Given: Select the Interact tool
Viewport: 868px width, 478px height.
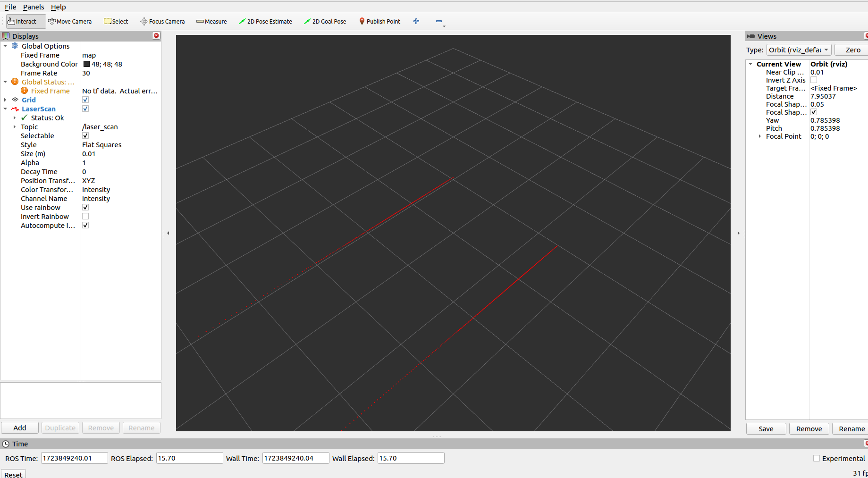Looking at the screenshot, I should pos(22,21).
